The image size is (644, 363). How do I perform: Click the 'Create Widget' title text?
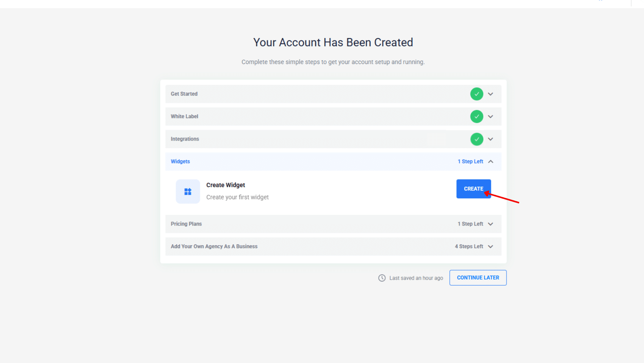coord(226,185)
